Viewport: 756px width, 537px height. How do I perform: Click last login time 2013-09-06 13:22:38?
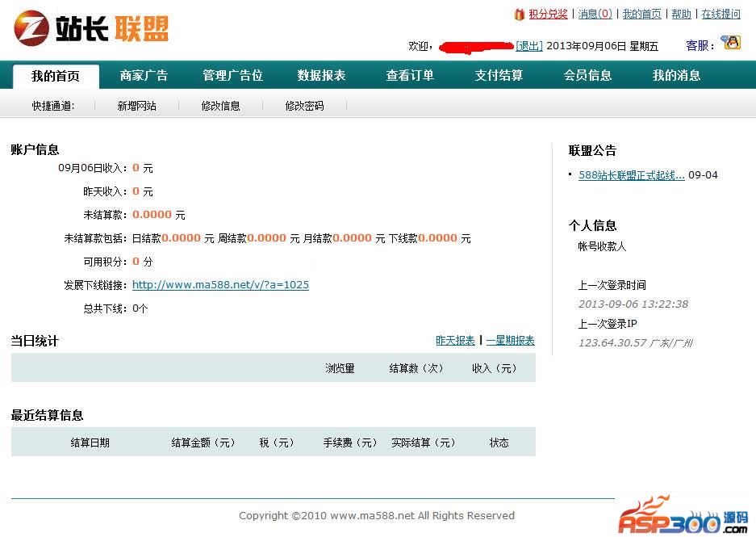tap(633, 304)
